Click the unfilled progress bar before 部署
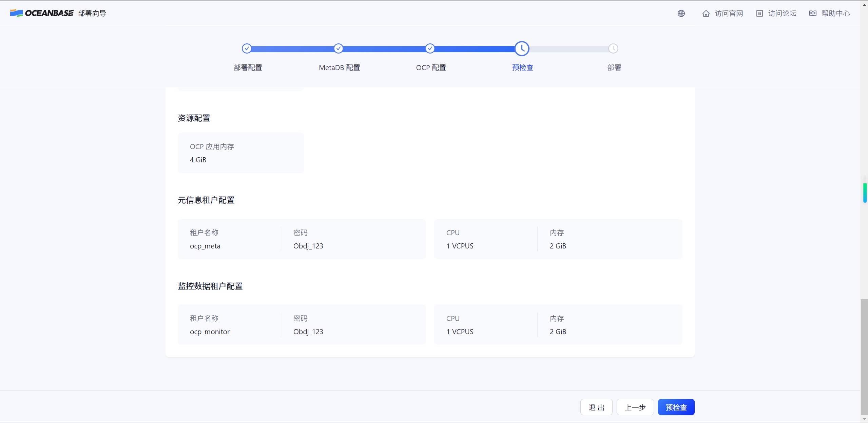 pos(569,49)
